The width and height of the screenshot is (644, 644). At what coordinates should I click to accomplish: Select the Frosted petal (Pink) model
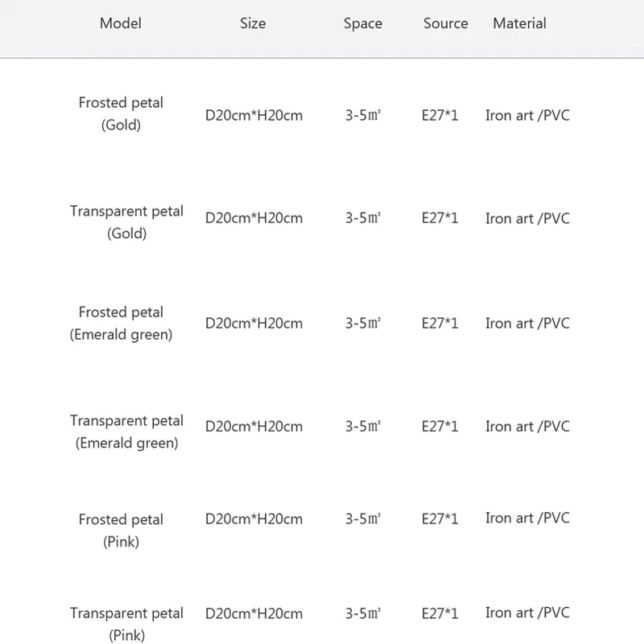(x=121, y=530)
